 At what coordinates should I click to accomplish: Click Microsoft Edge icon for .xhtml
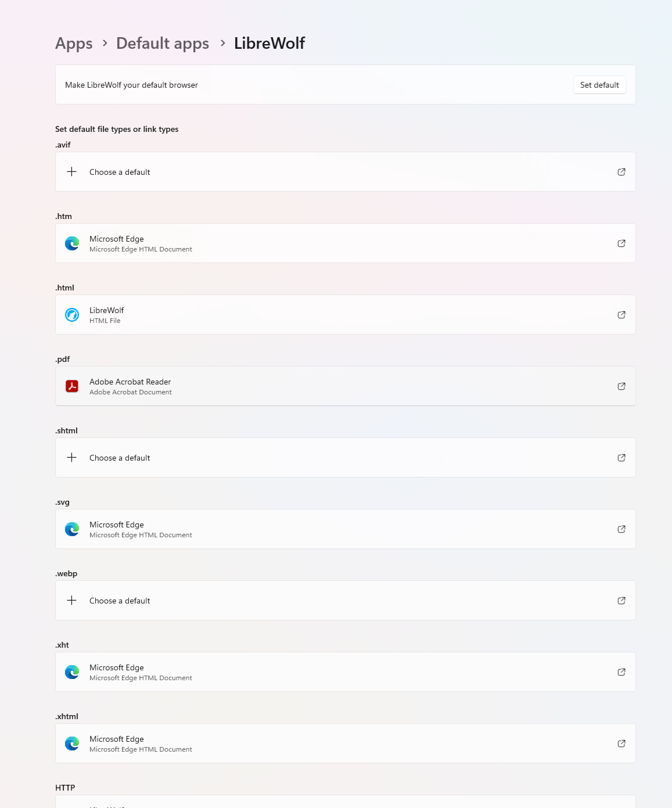click(x=72, y=744)
